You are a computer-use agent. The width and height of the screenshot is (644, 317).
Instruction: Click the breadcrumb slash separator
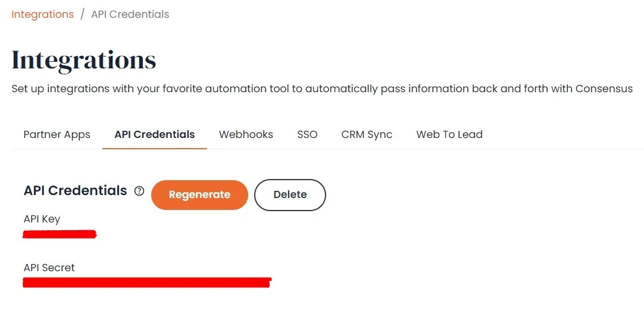[83, 14]
